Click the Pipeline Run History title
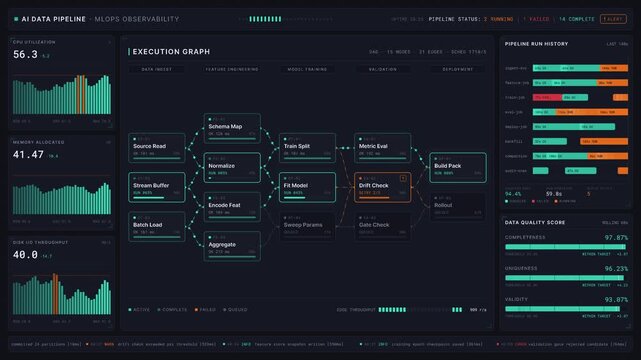This screenshot has width=641, height=360. pyautogui.click(x=536, y=44)
